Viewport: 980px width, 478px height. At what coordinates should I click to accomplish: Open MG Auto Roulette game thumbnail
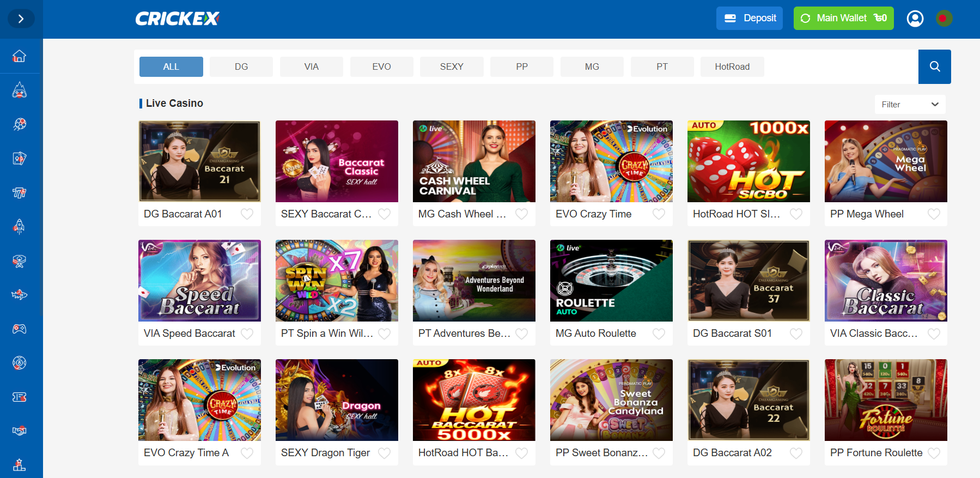tap(611, 281)
